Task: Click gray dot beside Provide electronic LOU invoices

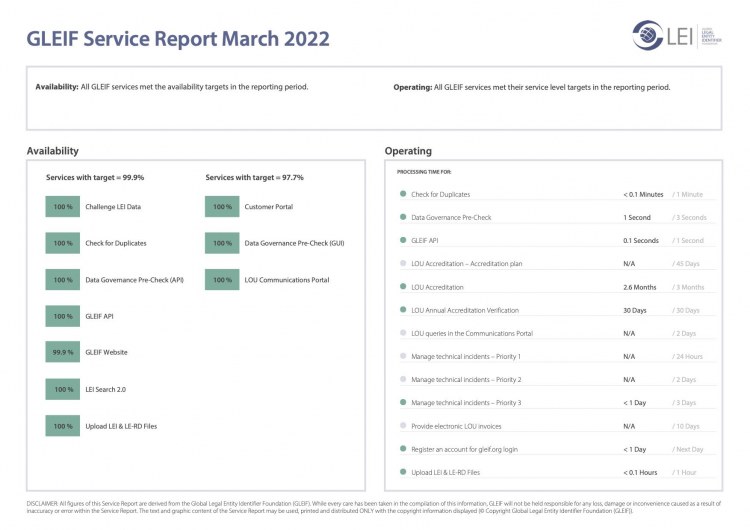Action: tap(402, 426)
